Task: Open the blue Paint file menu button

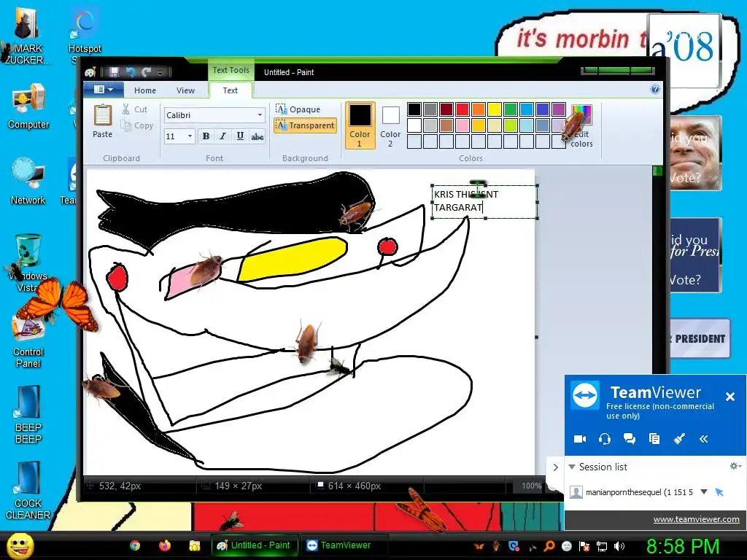Action: pos(104,90)
